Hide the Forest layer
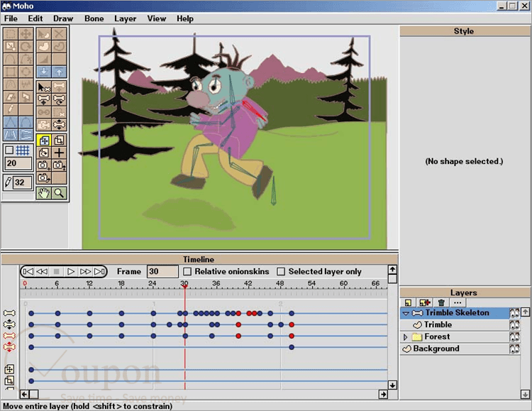 click(x=514, y=337)
